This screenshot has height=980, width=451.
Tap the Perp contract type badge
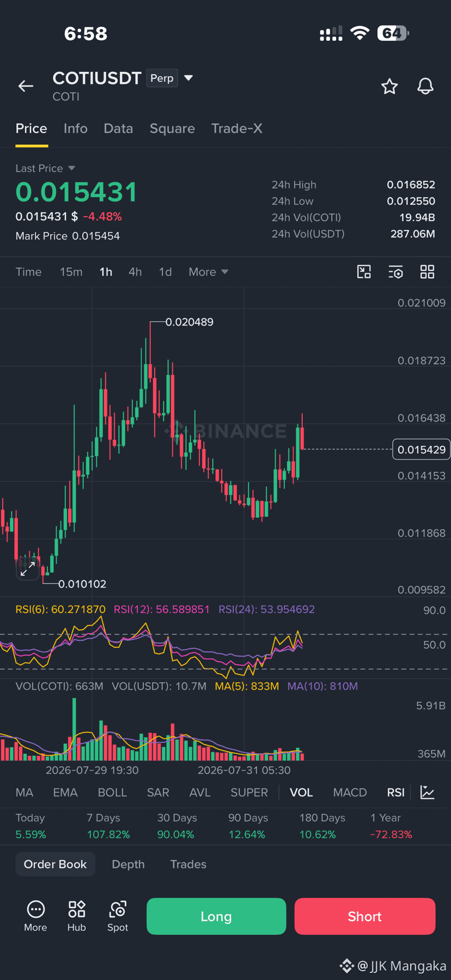pos(162,78)
